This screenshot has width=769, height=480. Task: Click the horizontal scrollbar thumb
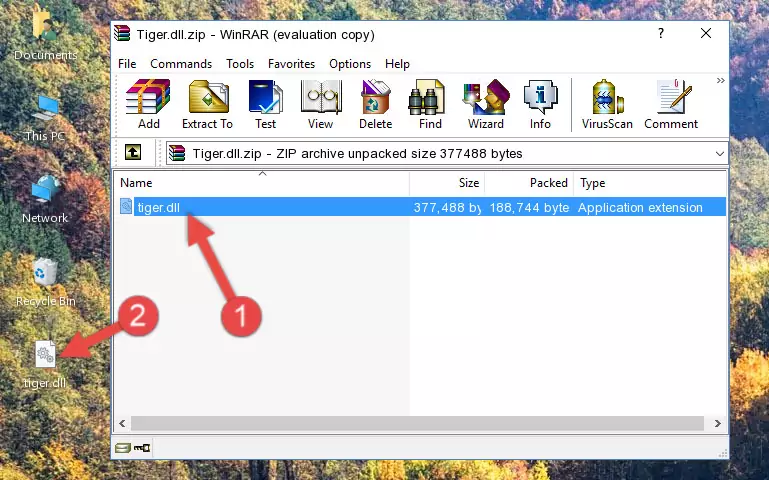point(417,423)
